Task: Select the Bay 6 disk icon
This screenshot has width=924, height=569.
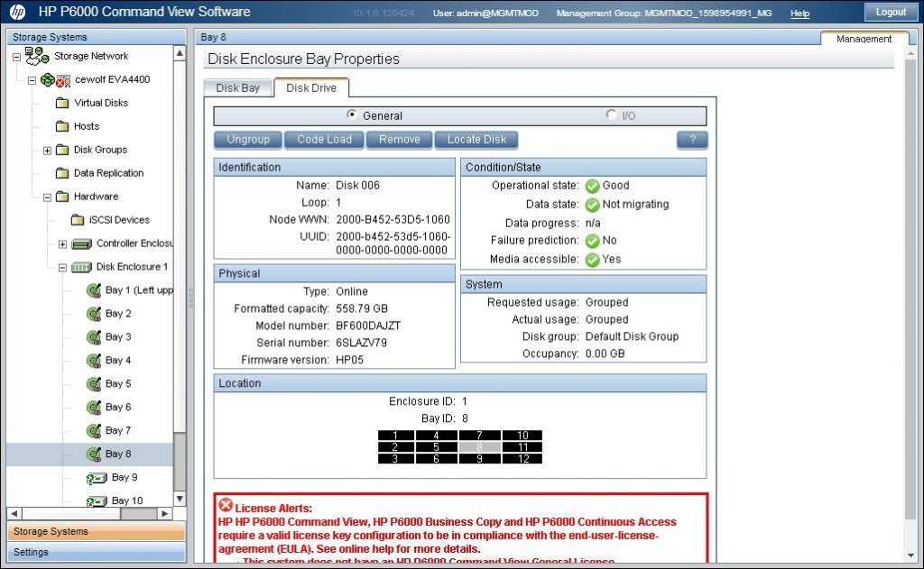Action: point(94,408)
